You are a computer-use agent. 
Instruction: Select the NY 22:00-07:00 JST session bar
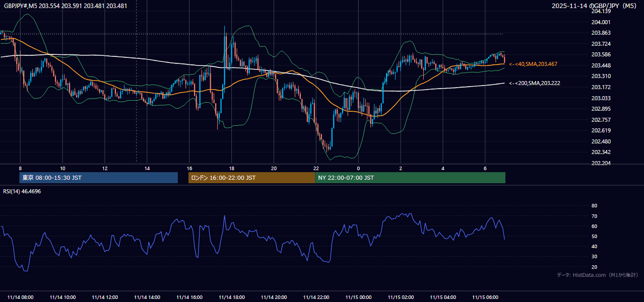coord(410,178)
